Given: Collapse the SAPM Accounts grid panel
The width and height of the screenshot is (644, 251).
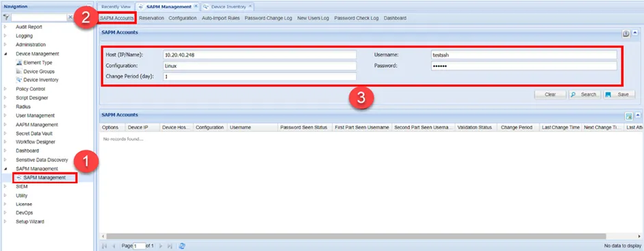Looking at the screenshot, I should [637, 116].
